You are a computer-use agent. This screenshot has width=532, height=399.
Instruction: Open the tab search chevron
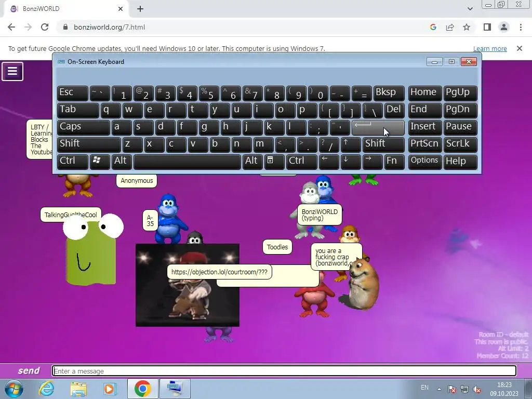470,9
